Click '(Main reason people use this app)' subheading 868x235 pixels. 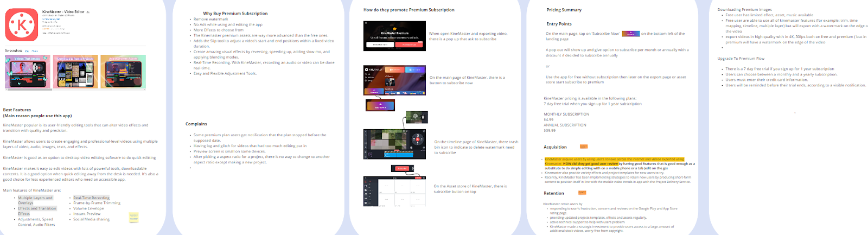(x=37, y=116)
